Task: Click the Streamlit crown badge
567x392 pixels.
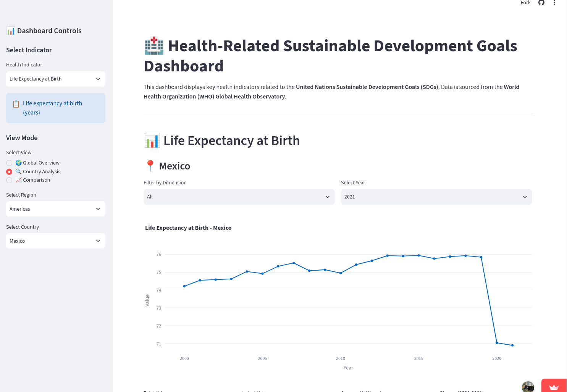Action: coord(554,386)
